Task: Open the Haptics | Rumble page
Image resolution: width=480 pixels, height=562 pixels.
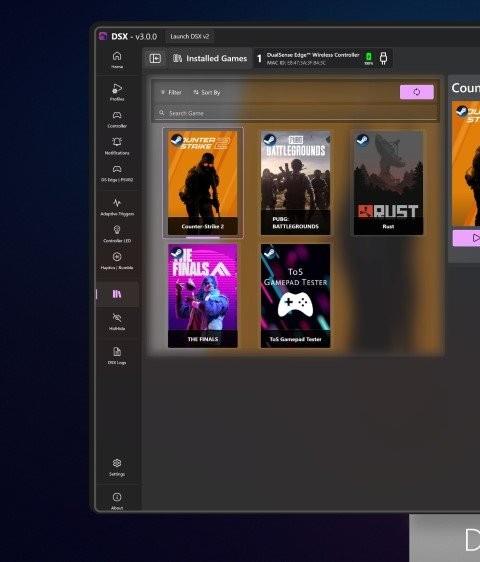Action: (117, 261)
